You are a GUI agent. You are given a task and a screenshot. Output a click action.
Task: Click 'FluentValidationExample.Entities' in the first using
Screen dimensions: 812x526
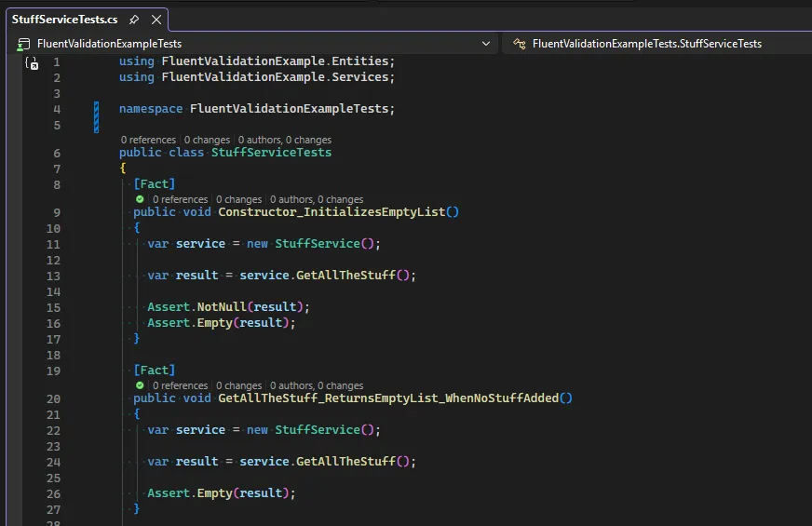pos(275,61)
